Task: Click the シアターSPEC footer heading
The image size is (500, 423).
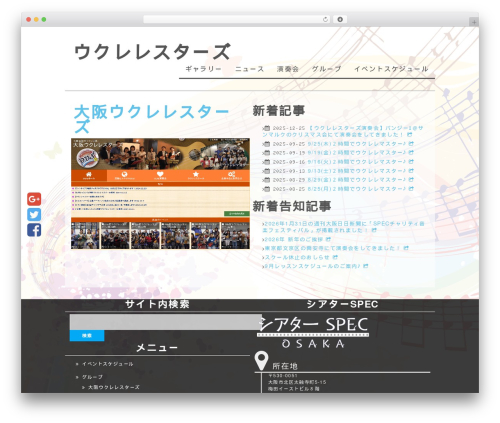Action: click(342, 304)
